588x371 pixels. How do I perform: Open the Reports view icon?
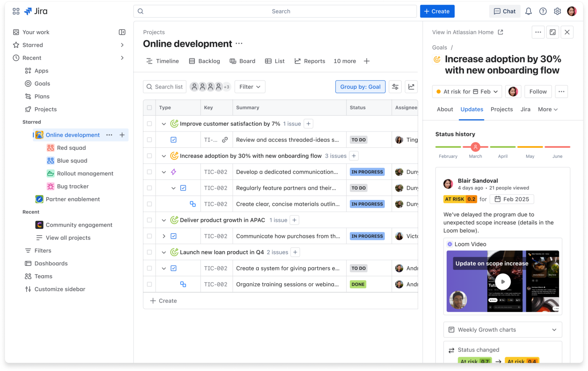pos(298,61)
